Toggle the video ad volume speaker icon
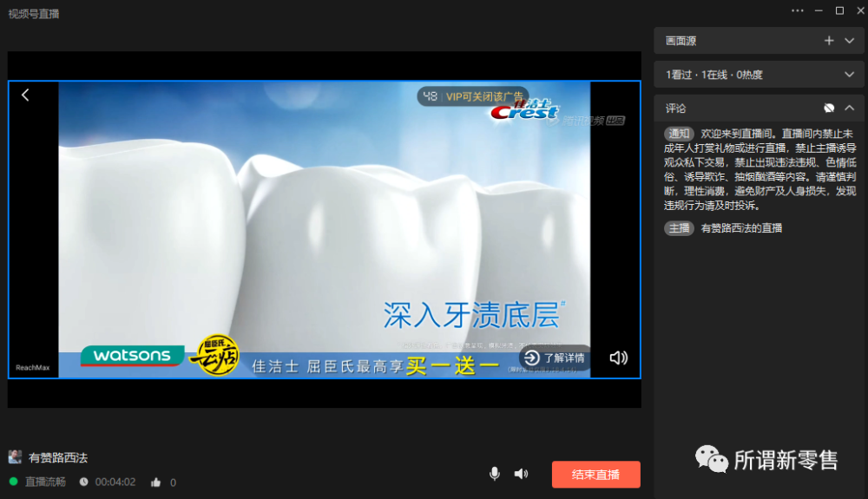This screenshot has width=868, height=499. tap(618, 358)
